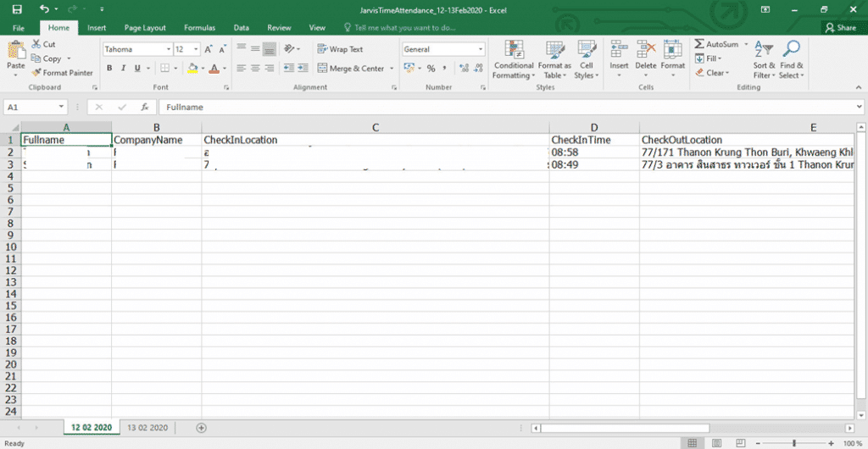The width and height of the screenshot is (868, 449).
Task: Open the Tahoma font name dropdown
Action: pyautogui.click(x=168, y=50)
